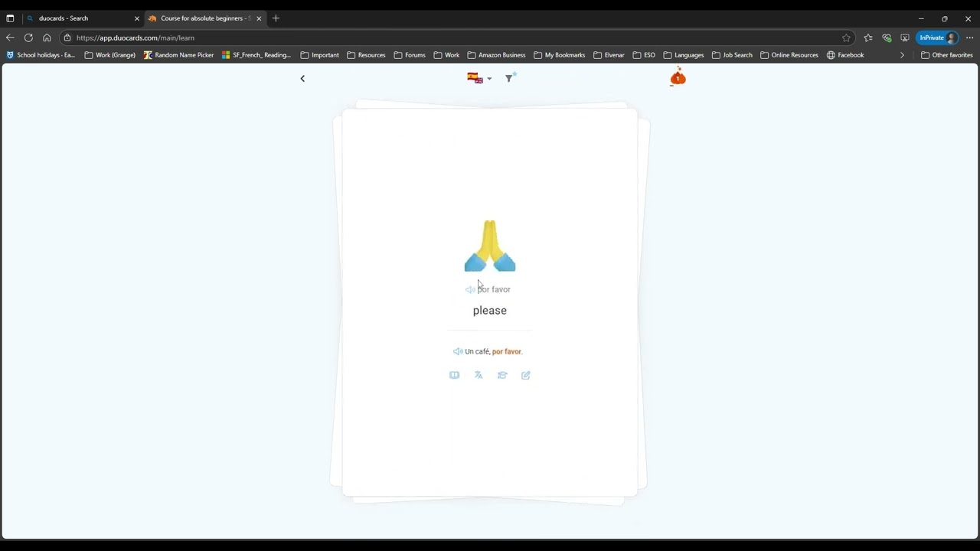Open the language flags deck selector
Viewport: 980px width, 551px height.
tap(479, 78)
